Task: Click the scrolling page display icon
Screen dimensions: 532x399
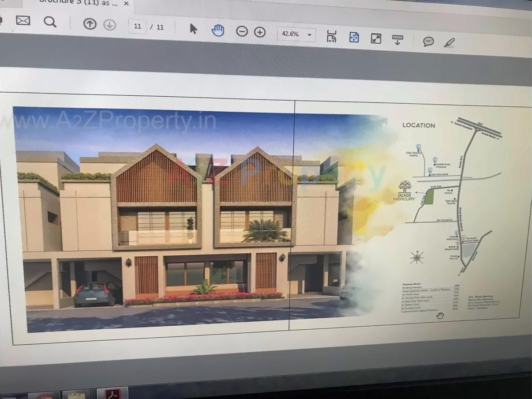Action: 397,40
